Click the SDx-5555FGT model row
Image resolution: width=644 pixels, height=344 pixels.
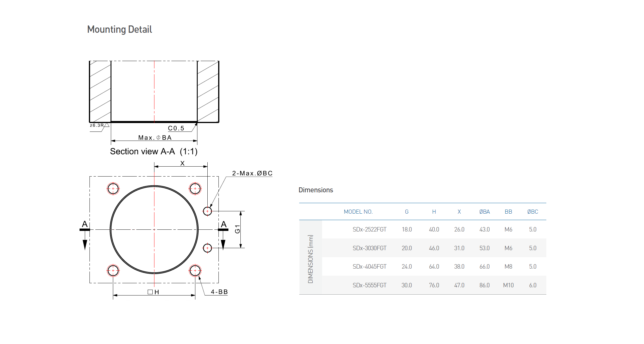click(x=369, y=285)
